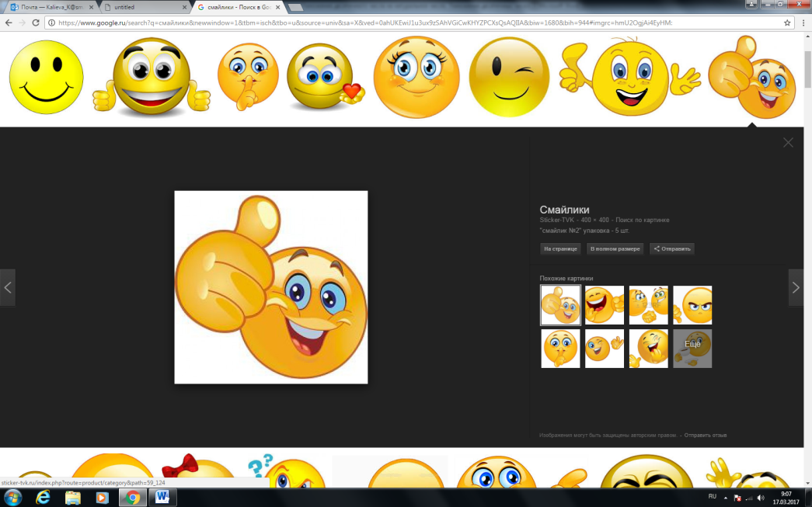The image size is (812, 507).
Task: Close the смайлики search tab
Action: coord(277,7)
